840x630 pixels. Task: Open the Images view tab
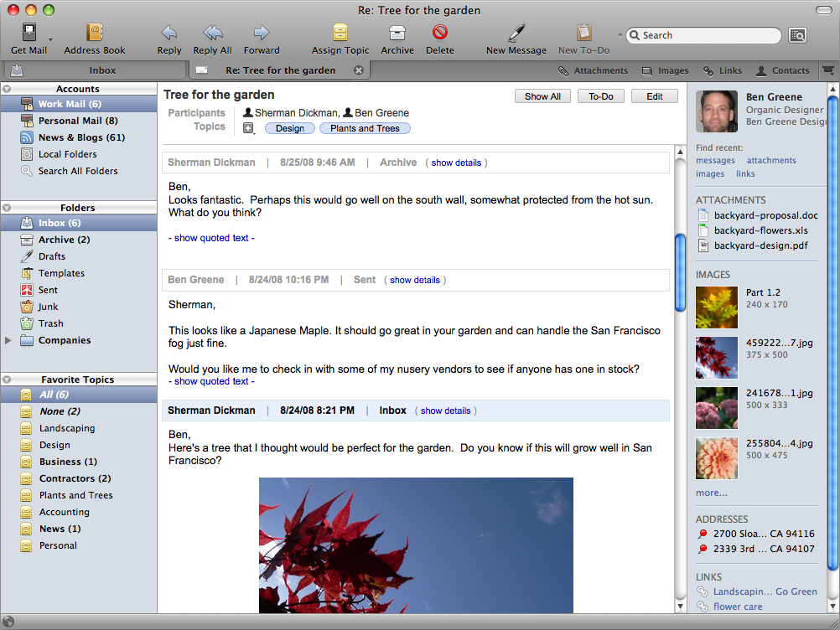pyautogui.click(x=666, y=70)
